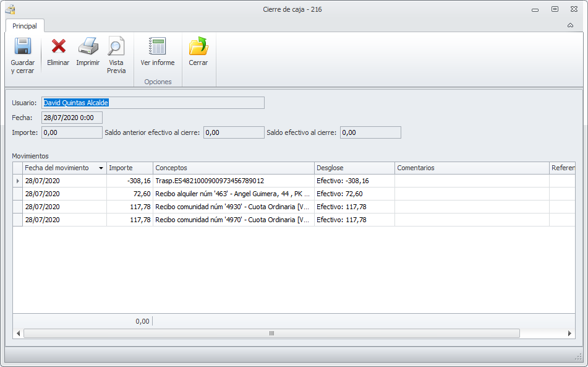Click the Efectivo: -308,16 breakdown cell

354,181
